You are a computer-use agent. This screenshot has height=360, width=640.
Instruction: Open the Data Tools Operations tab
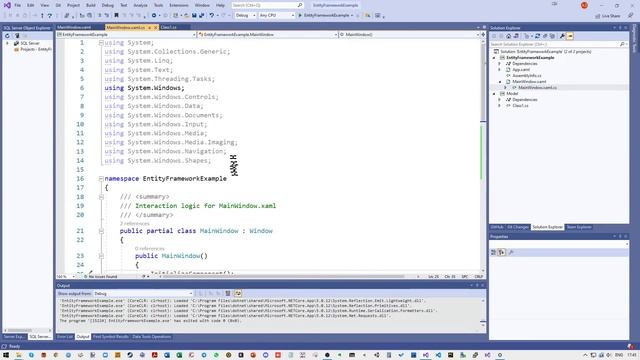(151, 337)
